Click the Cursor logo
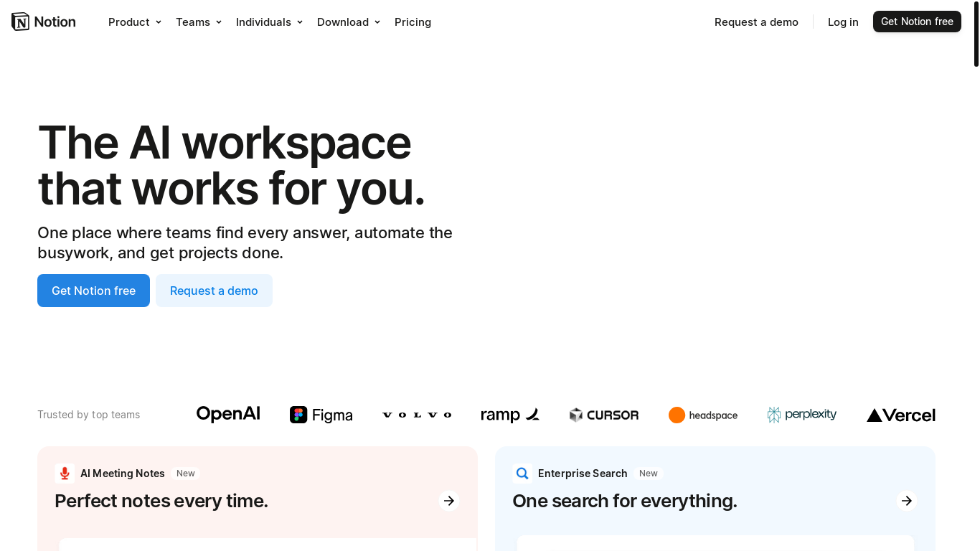The height and width of the screenshot is (551, 980). coord(604,415)
